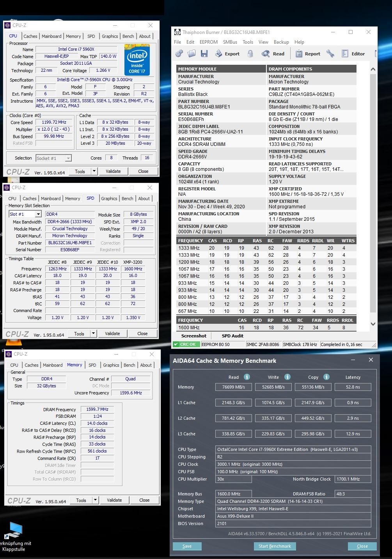The height and width of the screenshot is (559, 392).
Task: Open the Backup menu
Action: (x=281, y=42)
